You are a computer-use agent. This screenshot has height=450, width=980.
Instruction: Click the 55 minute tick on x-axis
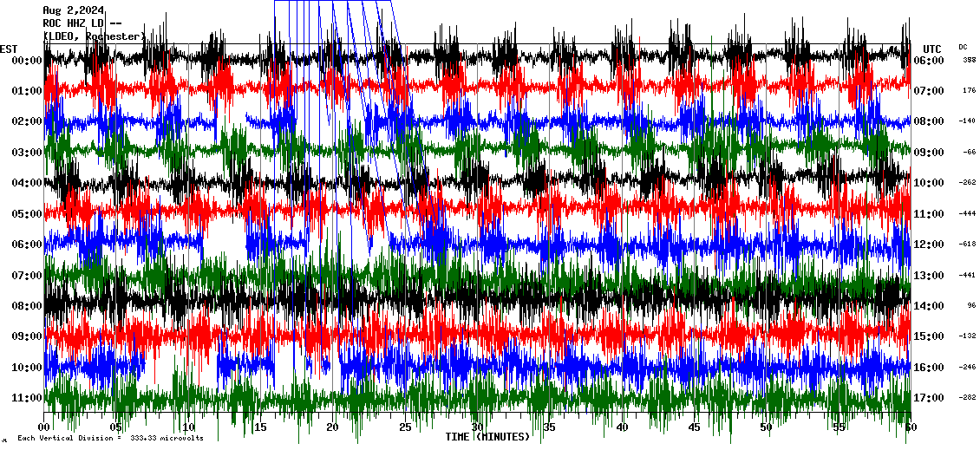(838, 427)
